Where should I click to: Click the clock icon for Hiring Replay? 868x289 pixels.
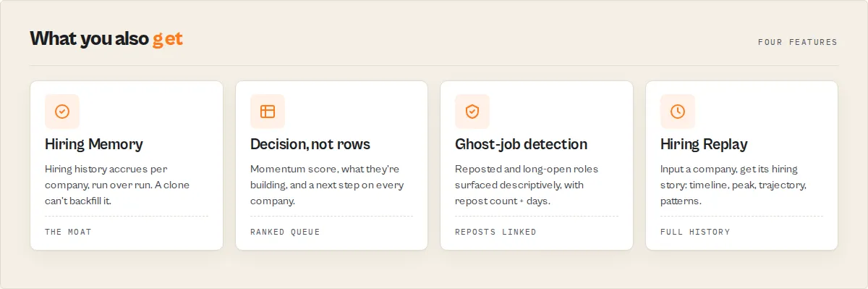tap(678, 112)
